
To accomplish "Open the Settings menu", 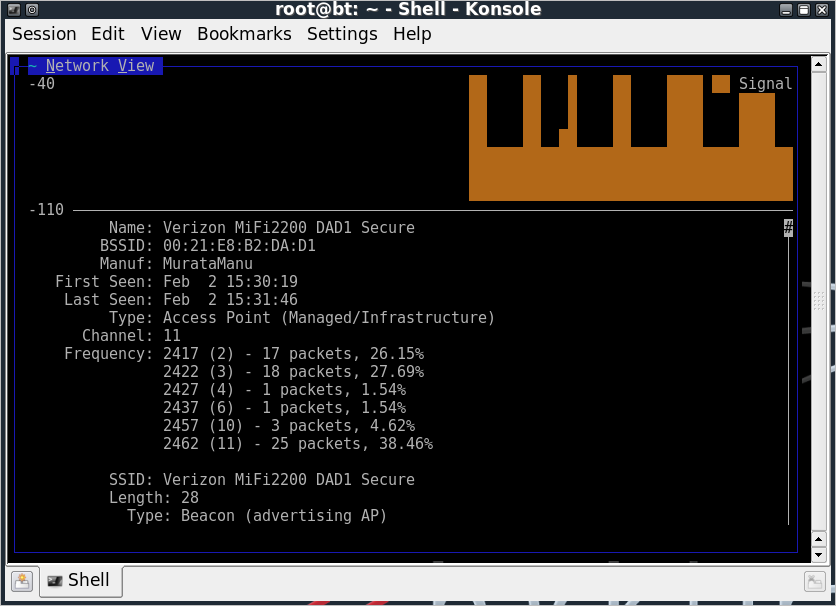I will (x=342, y=34).
